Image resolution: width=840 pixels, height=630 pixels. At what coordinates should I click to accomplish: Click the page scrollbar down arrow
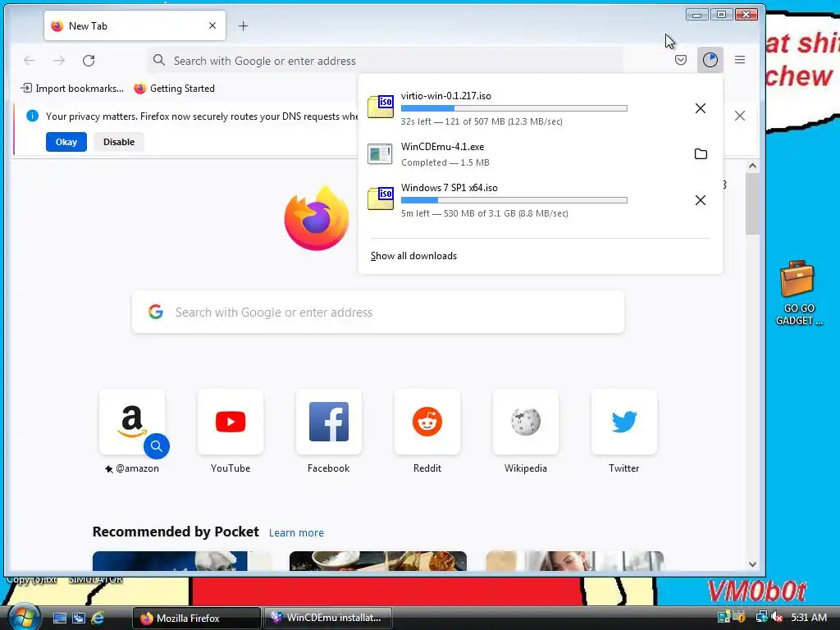click(752, 564)
